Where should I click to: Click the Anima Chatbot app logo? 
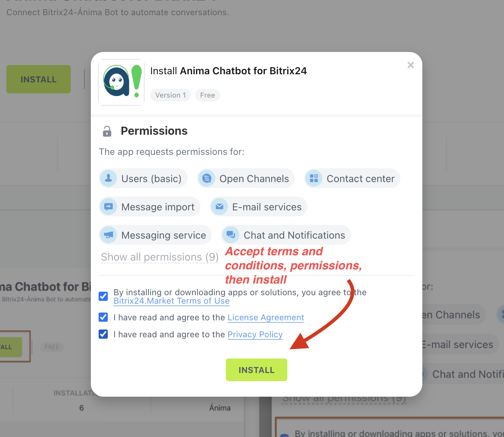pos(121,82)
